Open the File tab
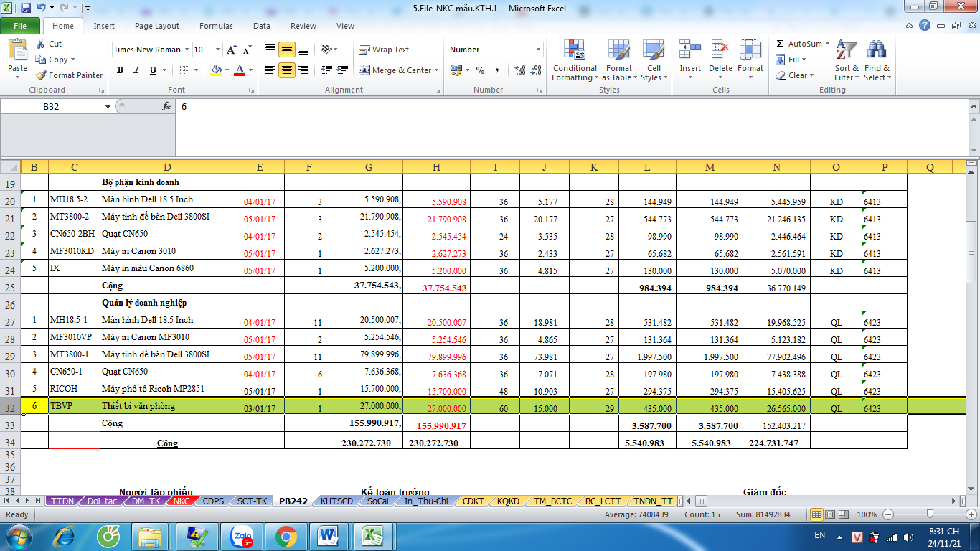This screenshot has height=551, width=980. click(x=20, y=26)
